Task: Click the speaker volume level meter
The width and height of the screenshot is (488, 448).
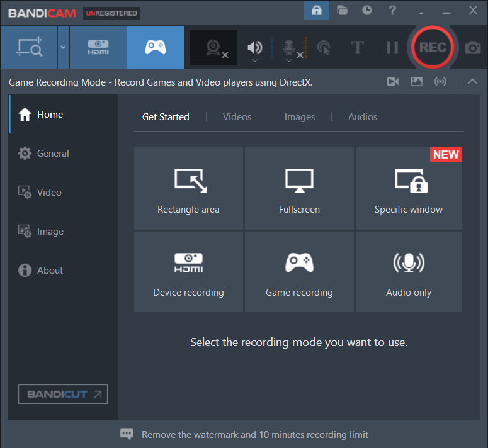Action: click(271, 48)
